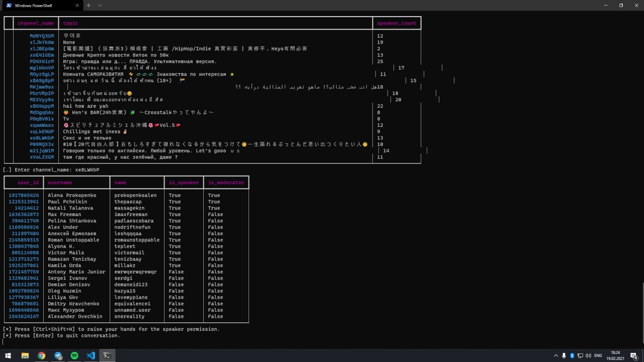Click the Windows Terminal taskbar icon
This screenshot has height=362, width=644.
click(107, 355)
